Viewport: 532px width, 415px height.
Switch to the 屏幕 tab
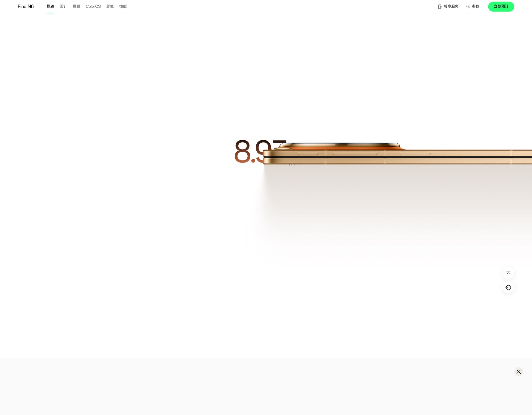click(77, 6)
